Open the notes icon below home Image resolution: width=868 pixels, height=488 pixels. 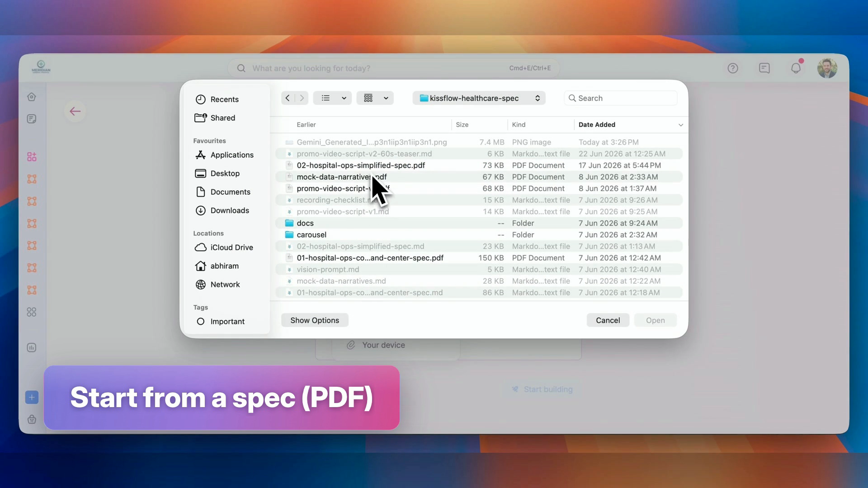click(32, 119)
